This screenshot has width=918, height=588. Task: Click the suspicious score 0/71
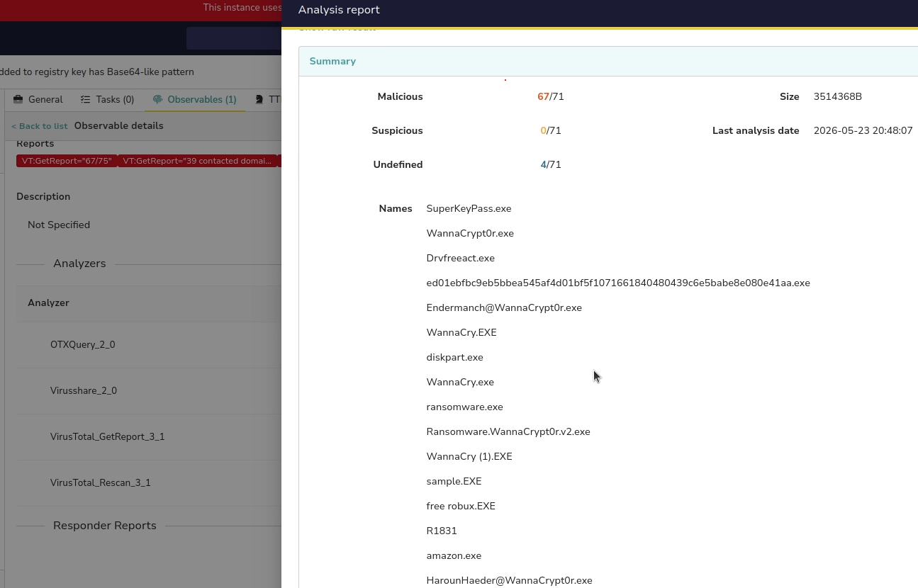(x=551, y=130)
